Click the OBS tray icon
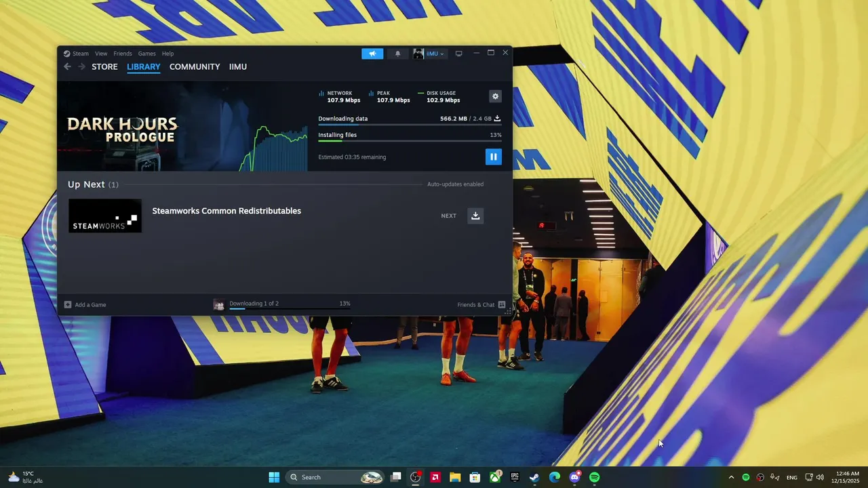This screenshot has height=488, width=868. coord(760,477)
